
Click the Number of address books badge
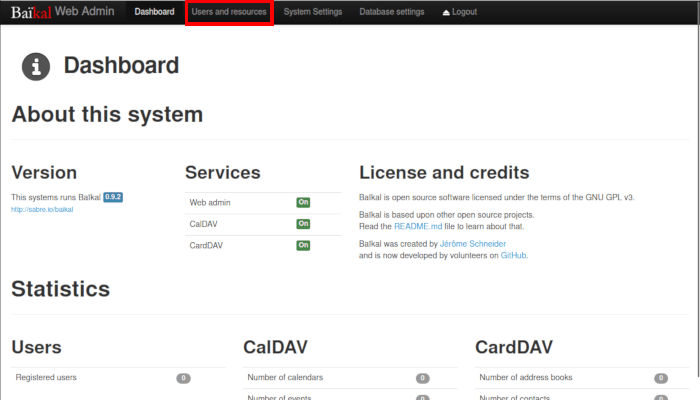click(x=661, y=378)
